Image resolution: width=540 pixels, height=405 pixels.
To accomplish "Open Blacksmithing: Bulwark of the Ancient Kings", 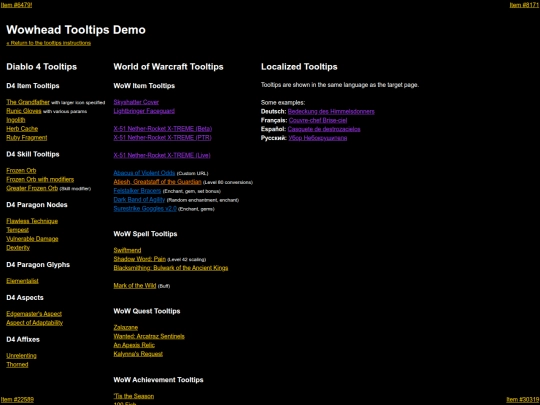I will coord(171,268).
